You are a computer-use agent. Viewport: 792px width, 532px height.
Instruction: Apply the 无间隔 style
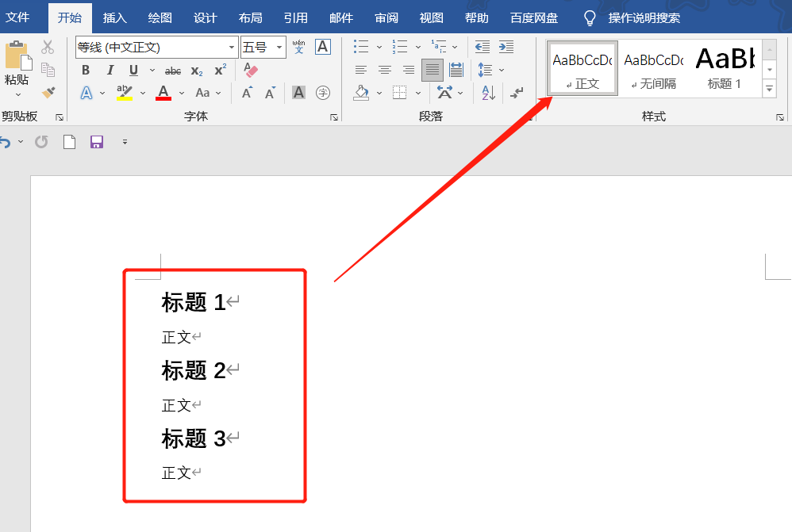(x=654, y=68)
